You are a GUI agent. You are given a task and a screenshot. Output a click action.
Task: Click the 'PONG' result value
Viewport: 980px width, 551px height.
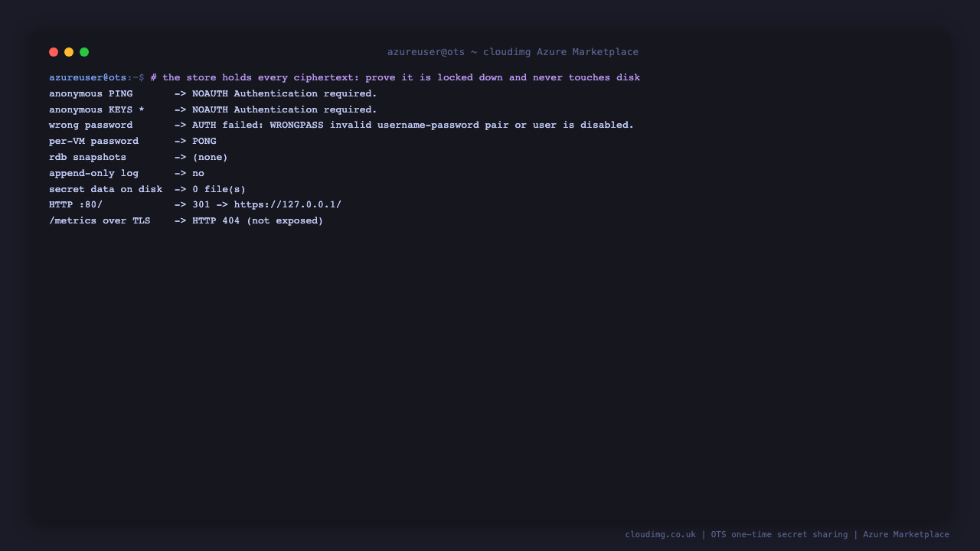(204, 141)
